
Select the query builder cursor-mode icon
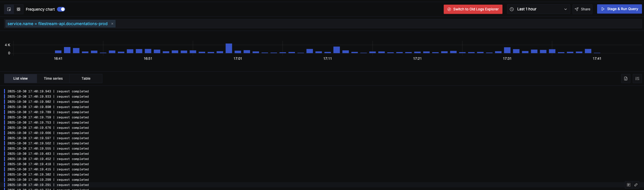click(9, 9)
